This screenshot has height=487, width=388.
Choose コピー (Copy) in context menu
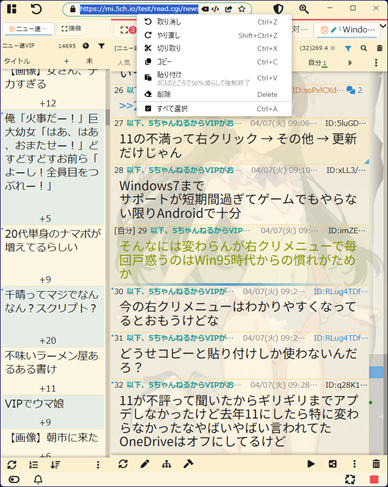tap(214, 62)
